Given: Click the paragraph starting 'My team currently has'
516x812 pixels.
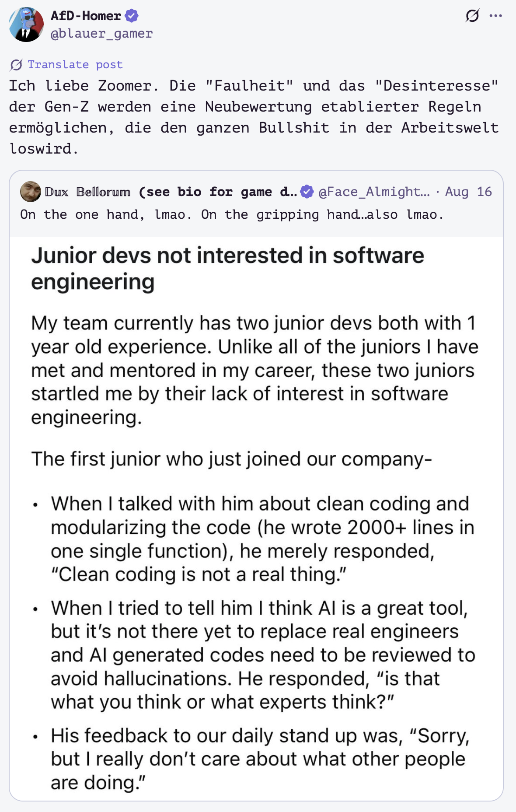Looking at the screenshot, I should click(x=255, y=370).
